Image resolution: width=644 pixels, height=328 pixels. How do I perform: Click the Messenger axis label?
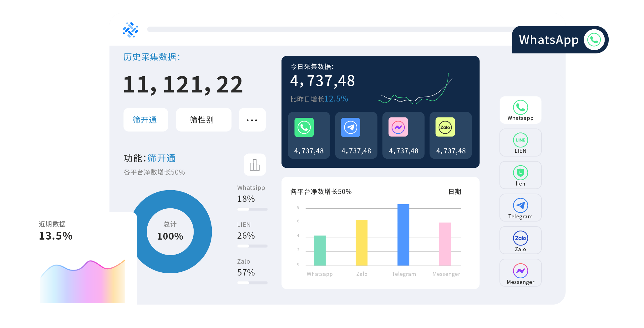pos(446,274)
